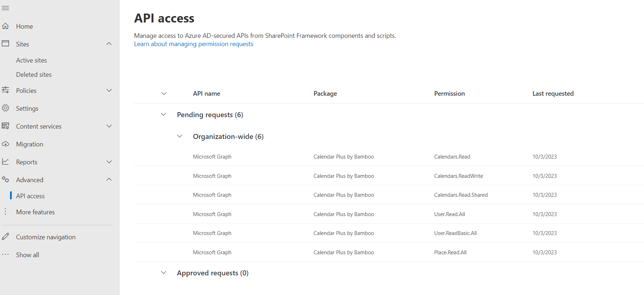Image resolution: width=644 pixels, height=295 pixels.
Task: Click the Content services icon
Action: [x=5, y=126]
